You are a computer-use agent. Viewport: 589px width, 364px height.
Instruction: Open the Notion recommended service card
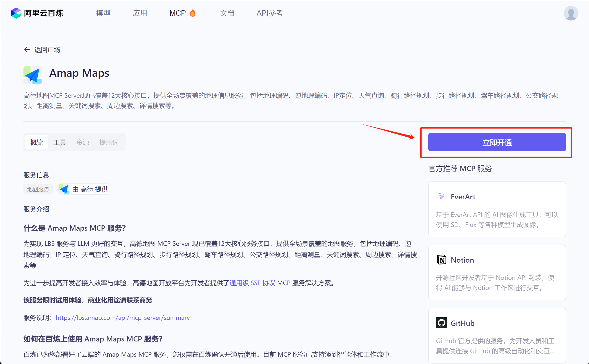tap(497, 272)
